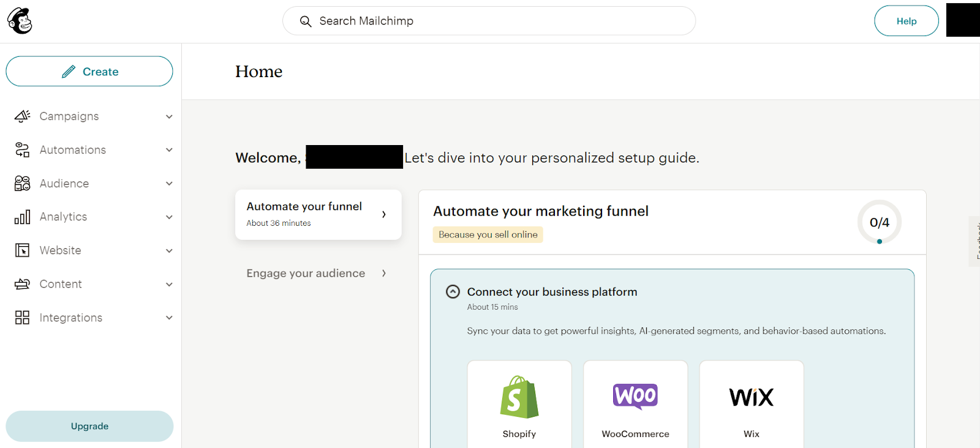Choose the Wix platform label
The width and height of the screenshot is (980, 448).
752,434
